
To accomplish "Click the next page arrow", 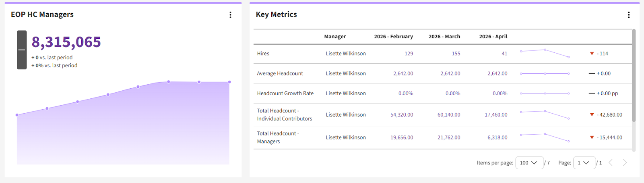I will pyautogui.click(x=625, y=162).
